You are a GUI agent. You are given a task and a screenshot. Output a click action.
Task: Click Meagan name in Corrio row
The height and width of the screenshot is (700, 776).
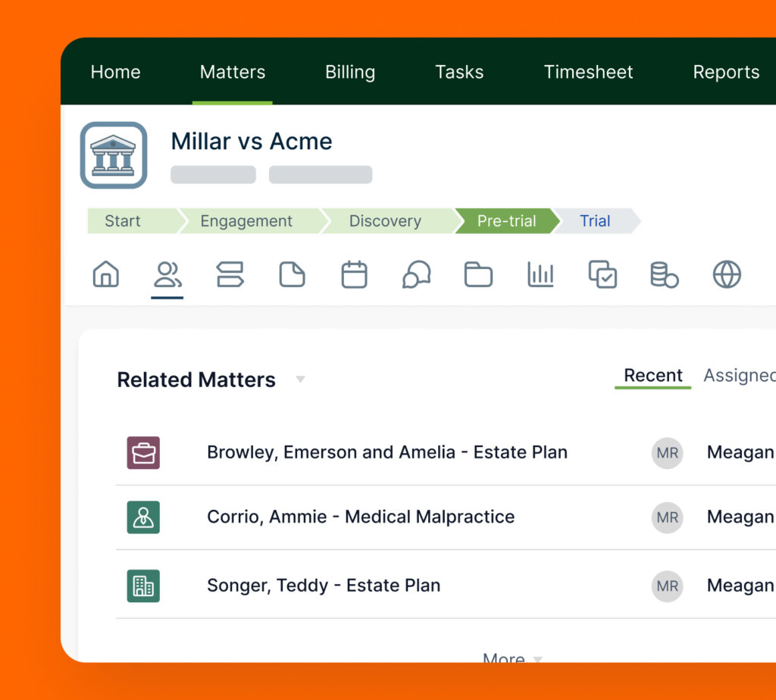click(x=741, y=517)
